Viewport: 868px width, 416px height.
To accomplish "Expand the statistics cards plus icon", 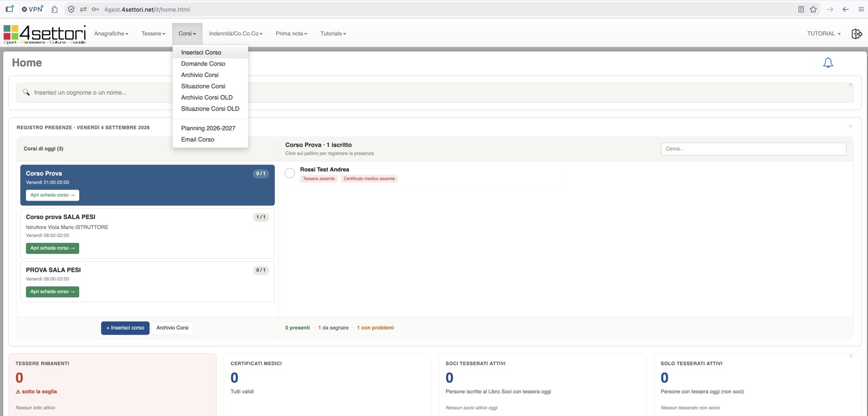I will (851, 356).
